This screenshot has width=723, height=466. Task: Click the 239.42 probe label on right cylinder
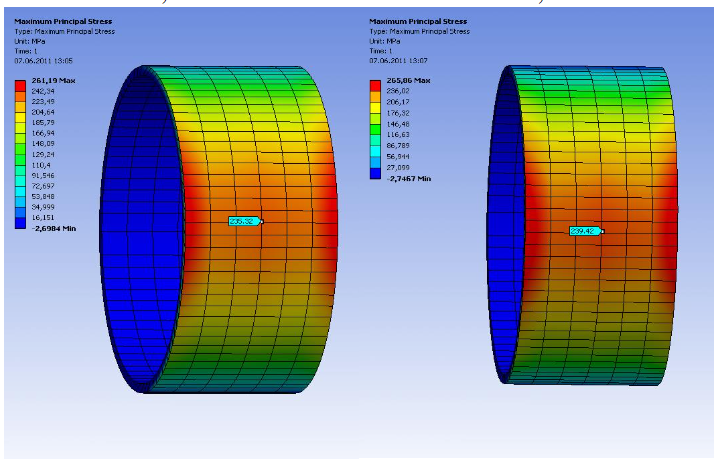pyautogui.click(x=584, y=231)
